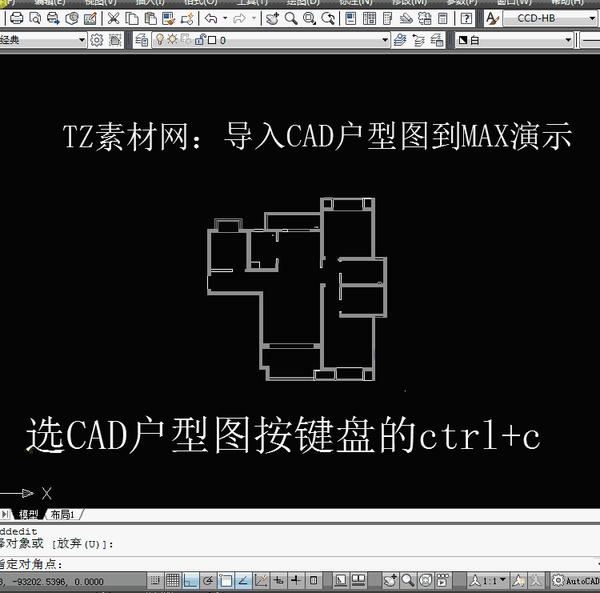Open the Workspace Settings gear icon

(96, 40)
